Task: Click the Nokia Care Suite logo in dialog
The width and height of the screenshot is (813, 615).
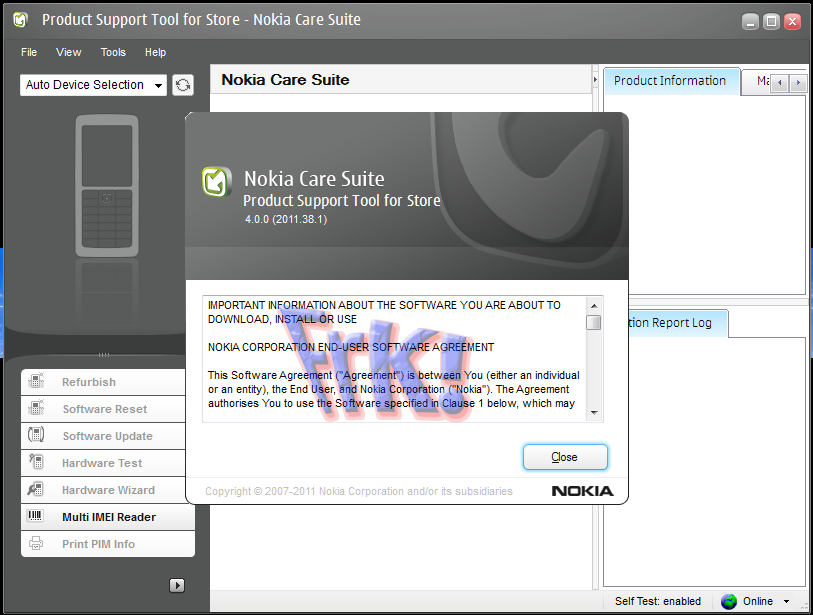Action: (217, 182)
